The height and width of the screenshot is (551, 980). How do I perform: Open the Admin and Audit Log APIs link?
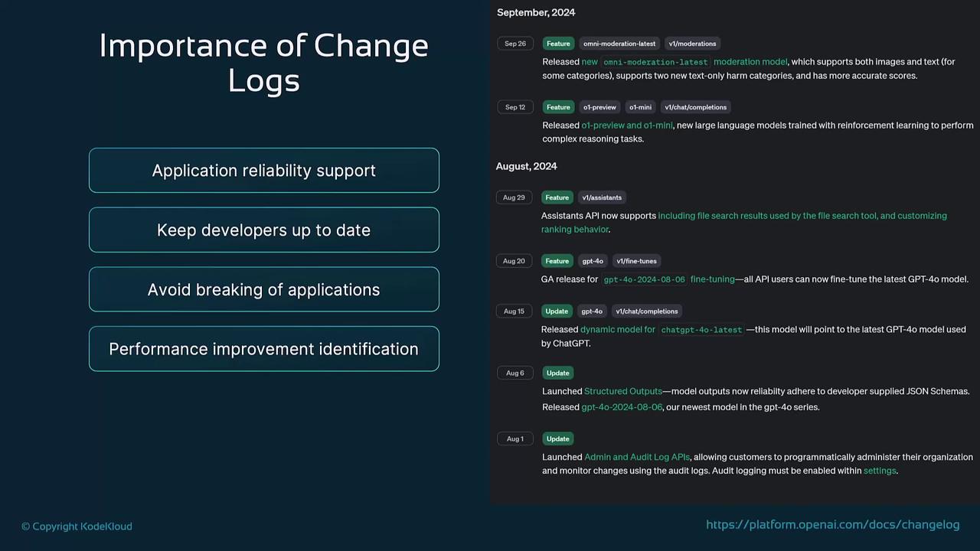(x=637, y=457)
